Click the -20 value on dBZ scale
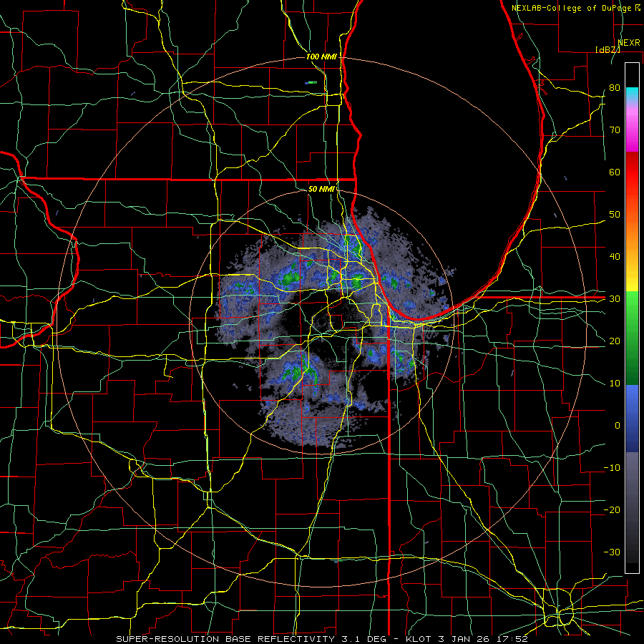The width and height of the screenshot is (644, 644). coord(612,509)
